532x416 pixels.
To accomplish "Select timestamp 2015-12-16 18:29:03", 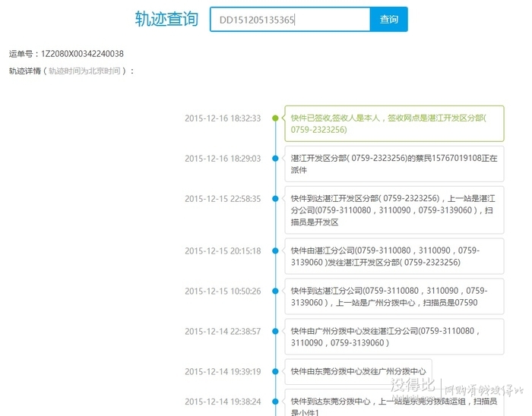I will (223, 159).
